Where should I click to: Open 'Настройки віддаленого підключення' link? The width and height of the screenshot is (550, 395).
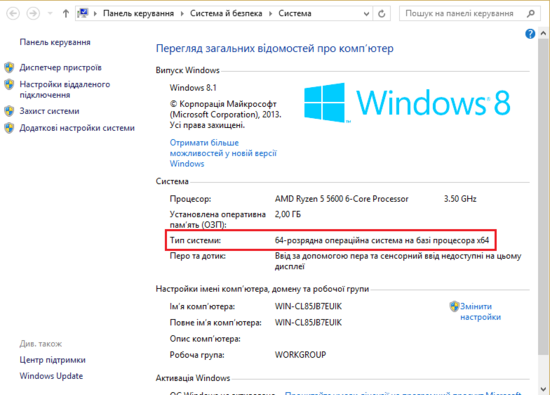(65, 89)
